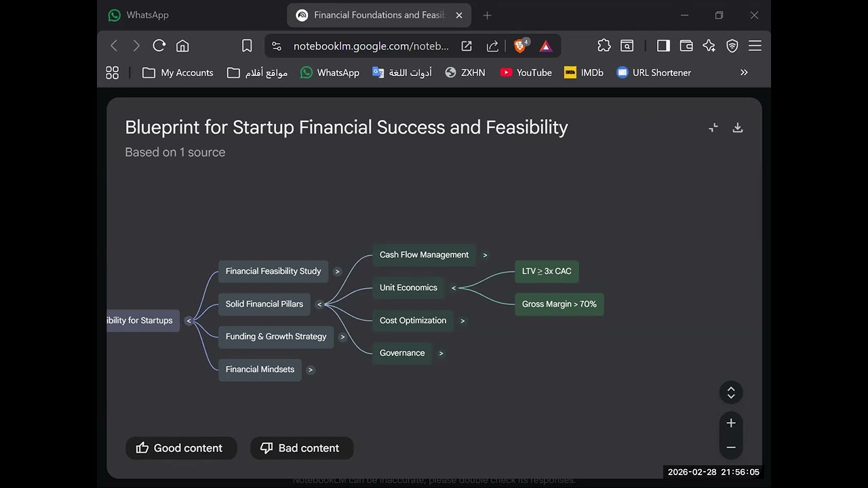Expand Financial Mindsets node

311,369
